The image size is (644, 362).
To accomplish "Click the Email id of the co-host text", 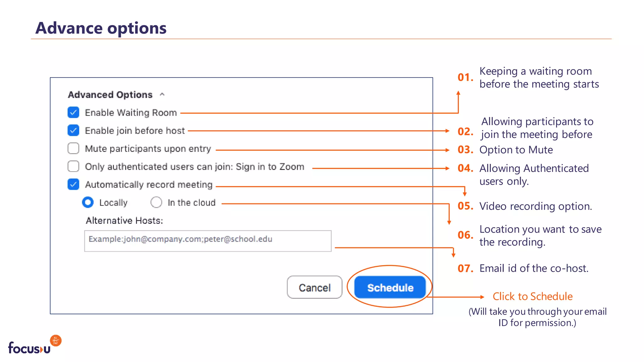I will coord(534,268).
